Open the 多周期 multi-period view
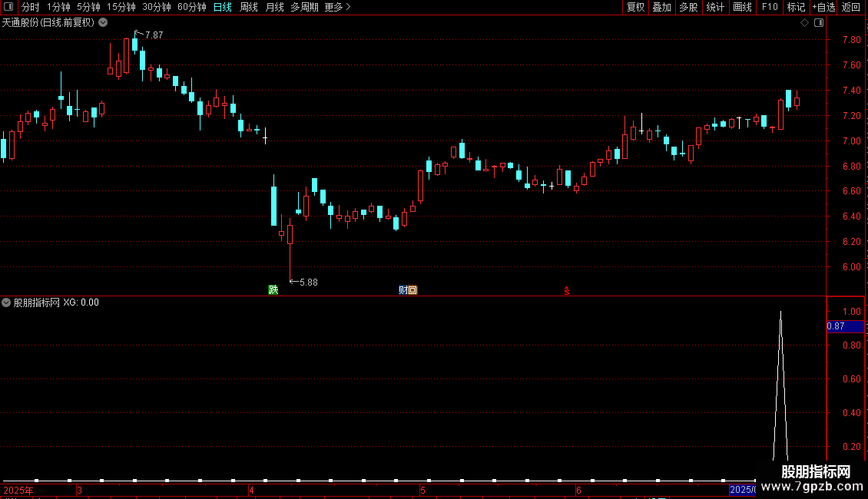The image size is (868, 499). tap(304, 7)
